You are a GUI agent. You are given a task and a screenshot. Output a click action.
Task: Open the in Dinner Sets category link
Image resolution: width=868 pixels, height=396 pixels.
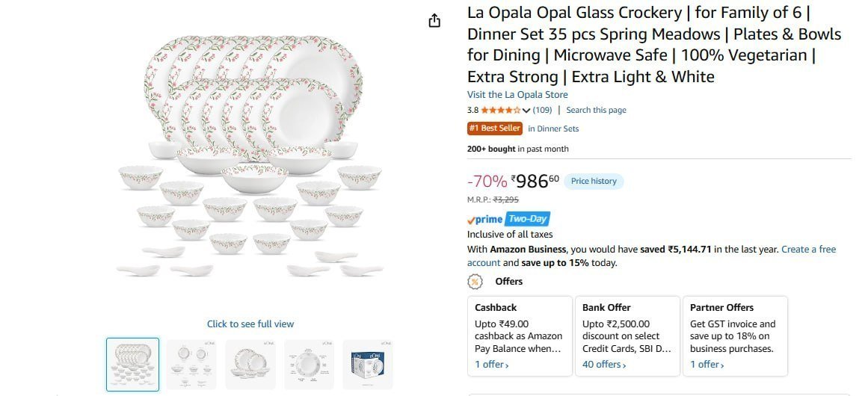(553, 129)
